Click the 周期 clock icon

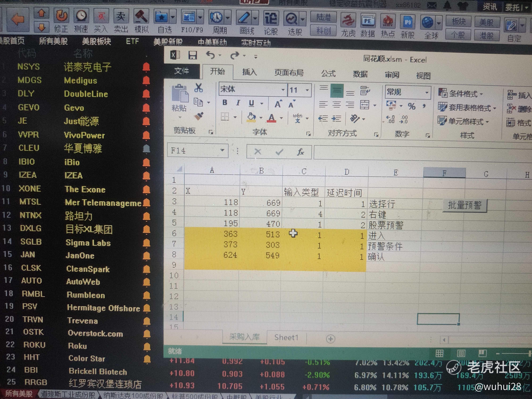point(216,17)
